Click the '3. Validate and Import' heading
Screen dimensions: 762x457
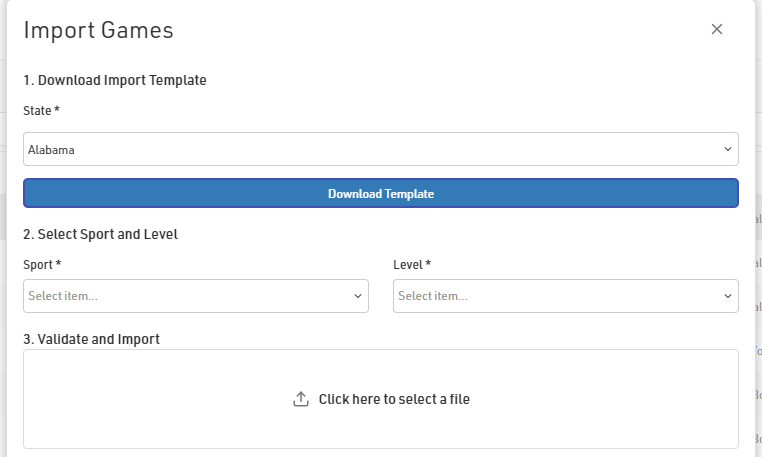(x=91, y=339)
